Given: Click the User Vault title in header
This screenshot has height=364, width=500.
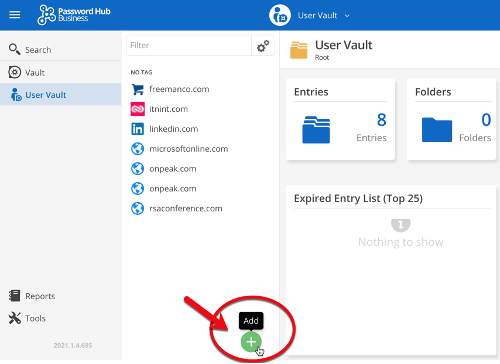Looking at the screenshot, I should point(317,15).
